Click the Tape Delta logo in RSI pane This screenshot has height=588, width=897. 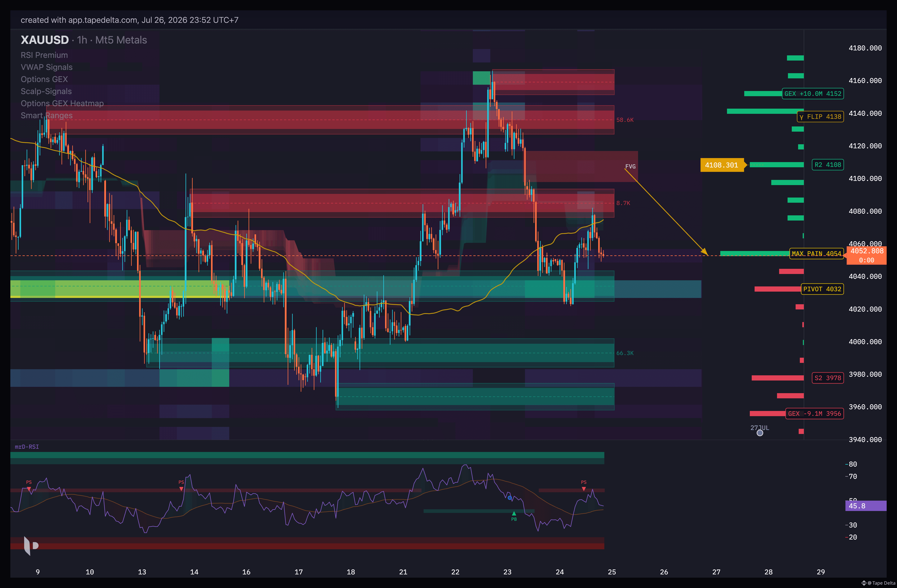[31, 546]
